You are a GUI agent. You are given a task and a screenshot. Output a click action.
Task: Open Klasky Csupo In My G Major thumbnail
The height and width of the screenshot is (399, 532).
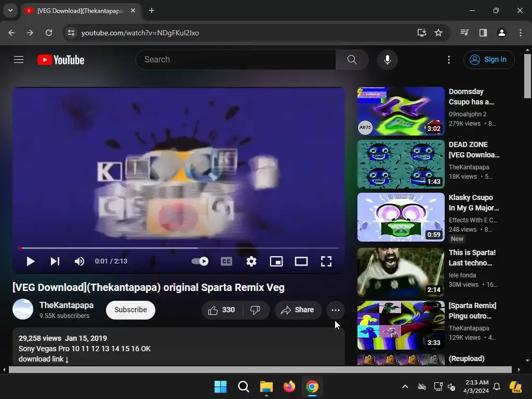point(401,217)
